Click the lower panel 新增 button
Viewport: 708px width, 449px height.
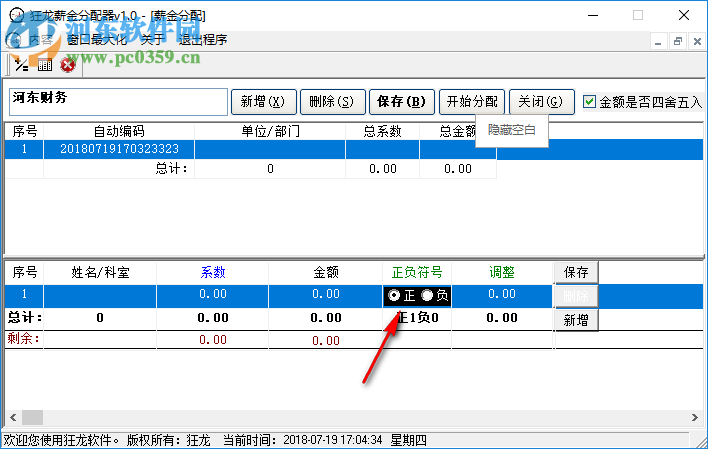click(x=576, y=320)
